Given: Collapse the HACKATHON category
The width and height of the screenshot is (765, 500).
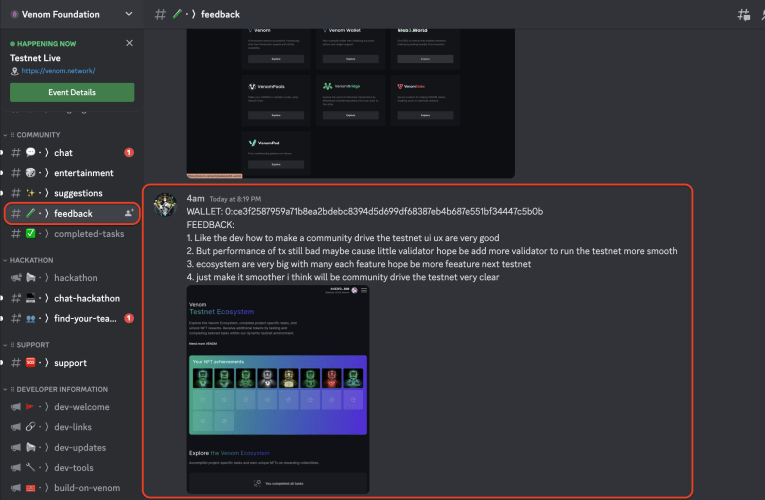Looking at the screenshot, I should [31, 260].
